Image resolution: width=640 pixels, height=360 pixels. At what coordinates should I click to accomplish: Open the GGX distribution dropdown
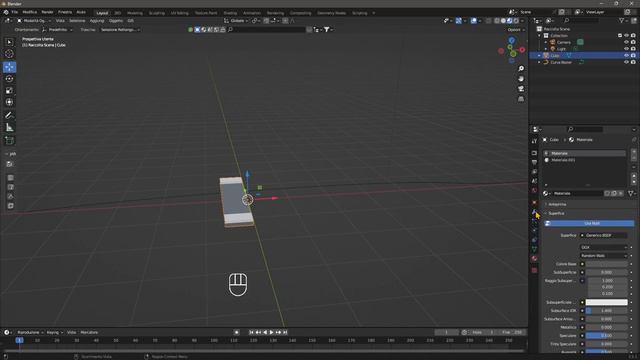[603, 247]
